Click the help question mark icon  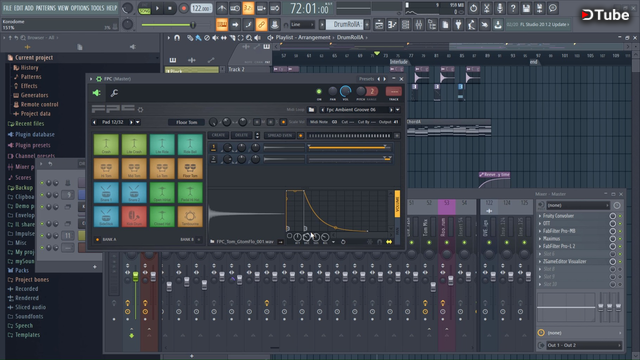[513, 8]
